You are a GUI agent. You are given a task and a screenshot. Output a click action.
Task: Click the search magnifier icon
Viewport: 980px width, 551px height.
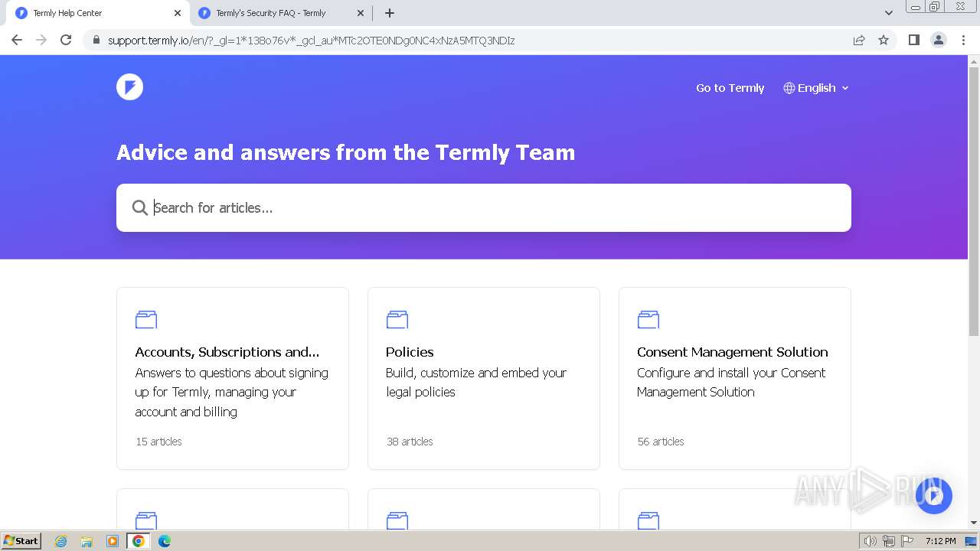pyautogui.click(x=139, y=208)
